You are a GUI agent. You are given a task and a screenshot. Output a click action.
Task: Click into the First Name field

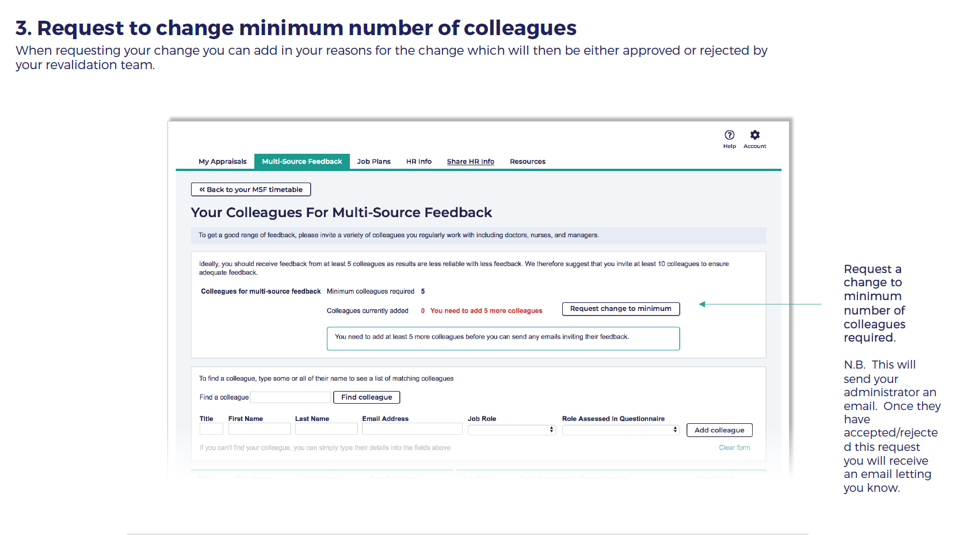tap(259, 430)
